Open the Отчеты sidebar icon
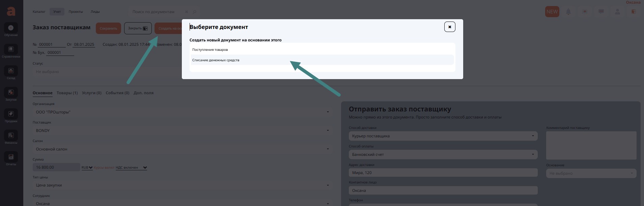Image resolution: width=644 pixels, height=206 pixels. pyautogui.click(x=11, y=159)
